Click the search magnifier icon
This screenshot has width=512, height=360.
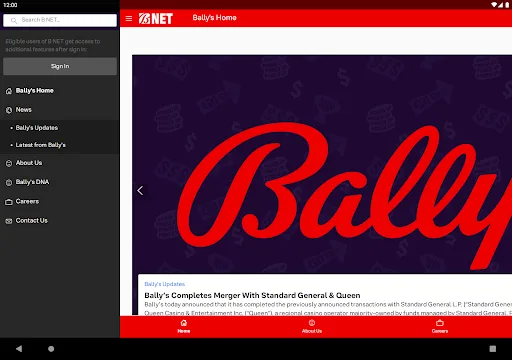click(14, 21)
